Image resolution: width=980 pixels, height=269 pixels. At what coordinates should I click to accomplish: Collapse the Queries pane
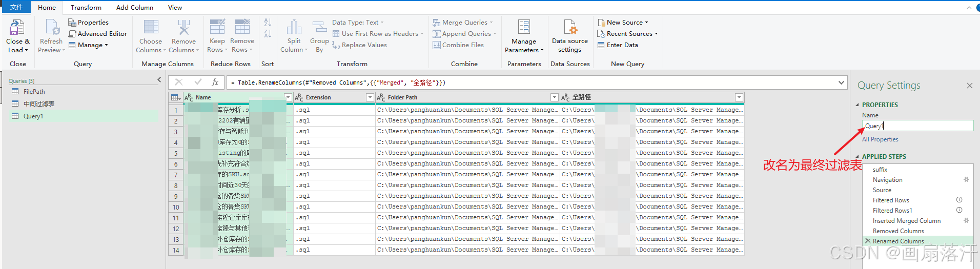pyautogui.click(x=159, y=80)
